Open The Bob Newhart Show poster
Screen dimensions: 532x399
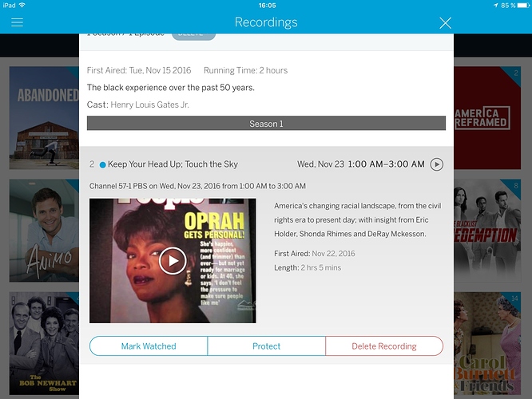point(44,343)
